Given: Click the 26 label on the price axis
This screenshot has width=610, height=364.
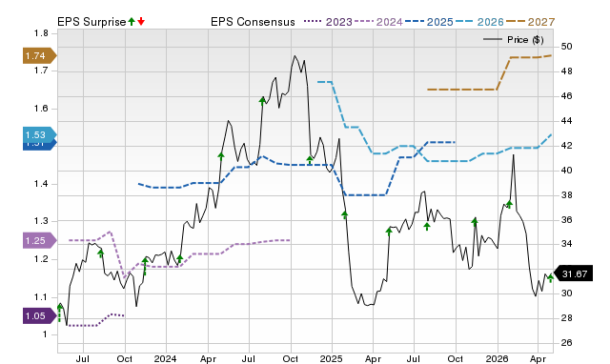Looking at the screenshot, I should click(566, 343).
